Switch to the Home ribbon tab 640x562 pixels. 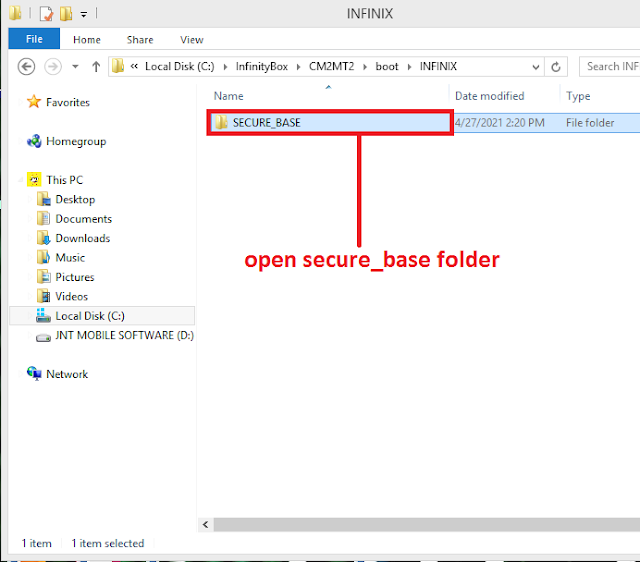pos(87,40)
